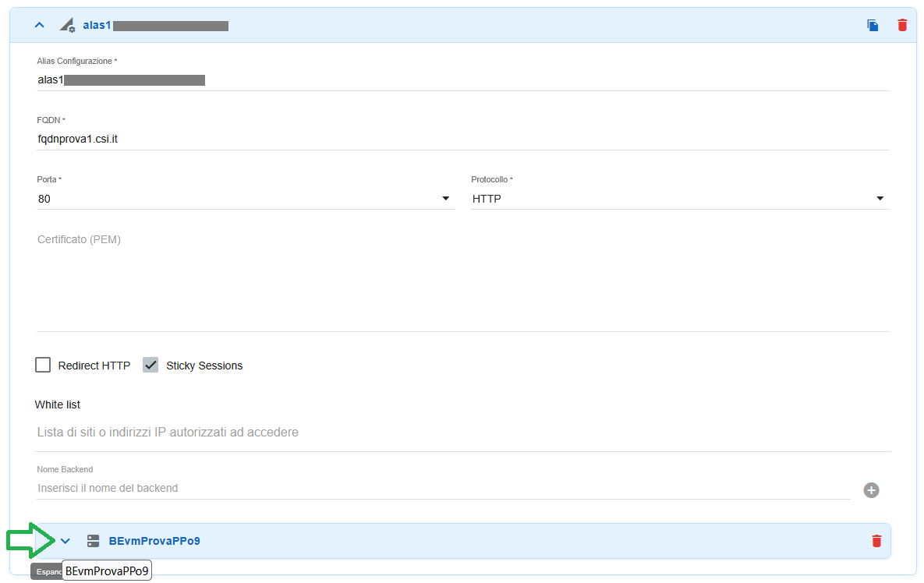Delete the alas1 configuration
Screen dimensions: 924x583
pos(902,25)
